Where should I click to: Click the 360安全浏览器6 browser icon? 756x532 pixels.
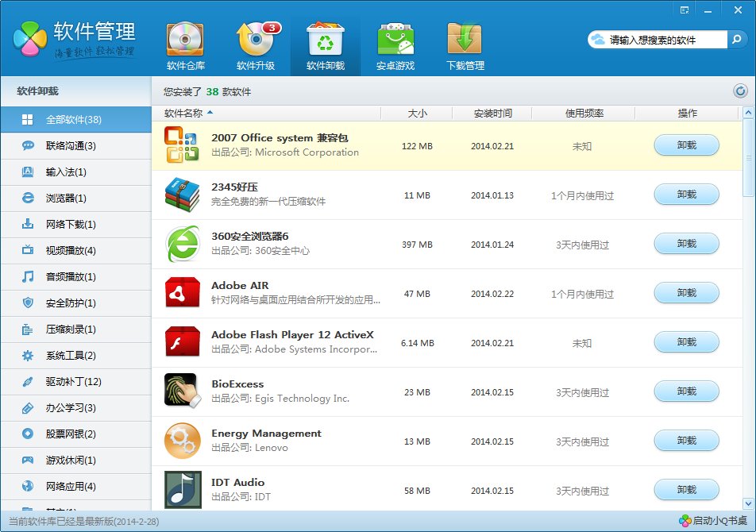click(182, 244)
